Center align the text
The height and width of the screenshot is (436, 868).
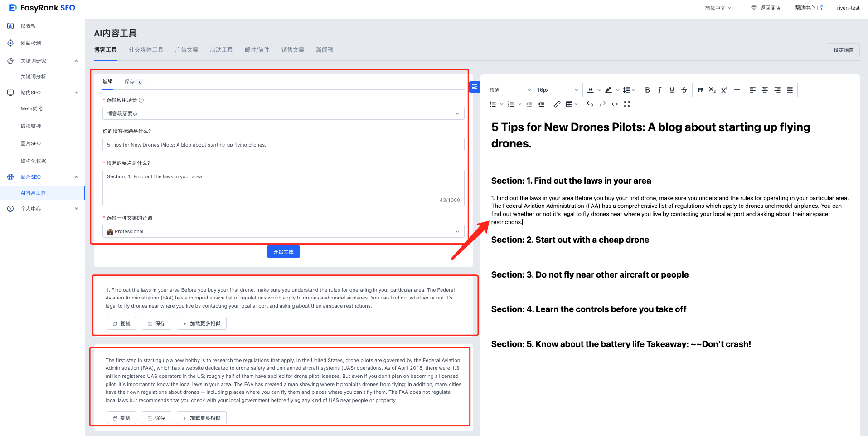pyautogui.click(x=765, y=90)
